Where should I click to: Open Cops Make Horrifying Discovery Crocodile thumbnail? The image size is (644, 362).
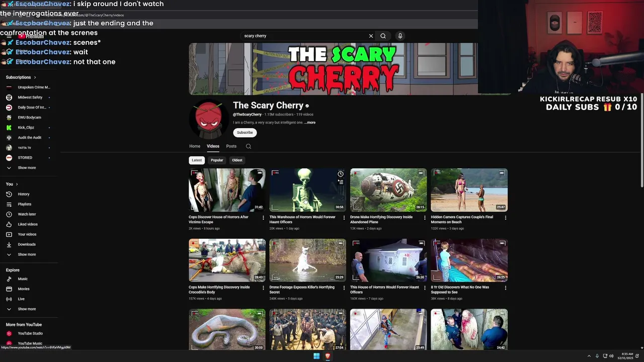point(227,260)
